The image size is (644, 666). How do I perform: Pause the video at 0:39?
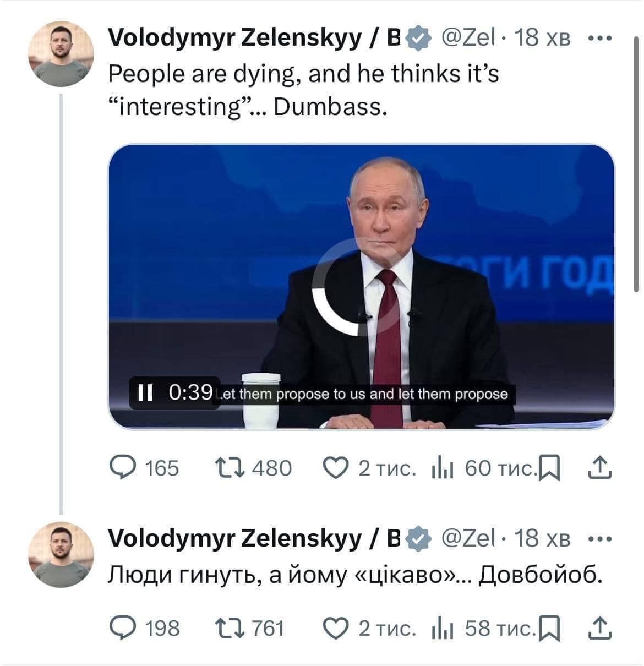(x=145, y=392)
